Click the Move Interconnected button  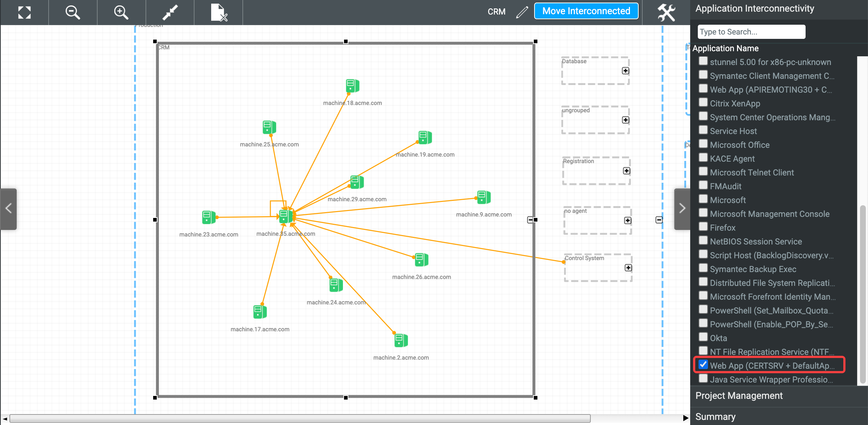tap(586, 11)
